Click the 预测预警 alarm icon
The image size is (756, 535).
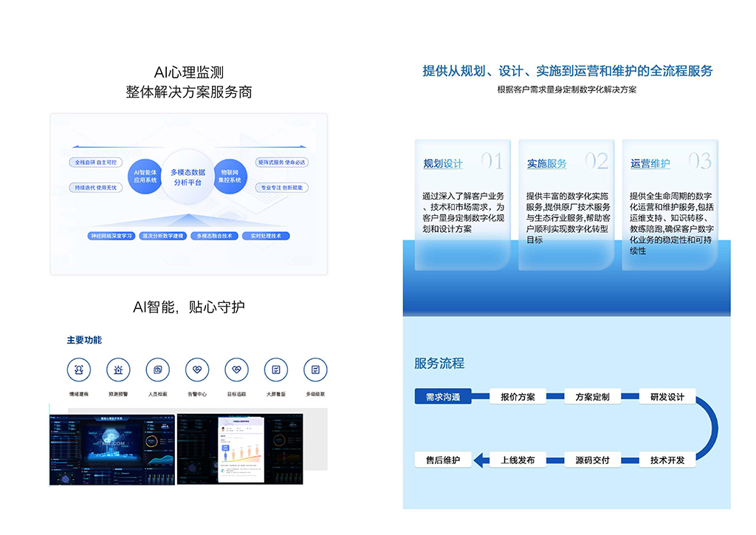coord(118,369)
